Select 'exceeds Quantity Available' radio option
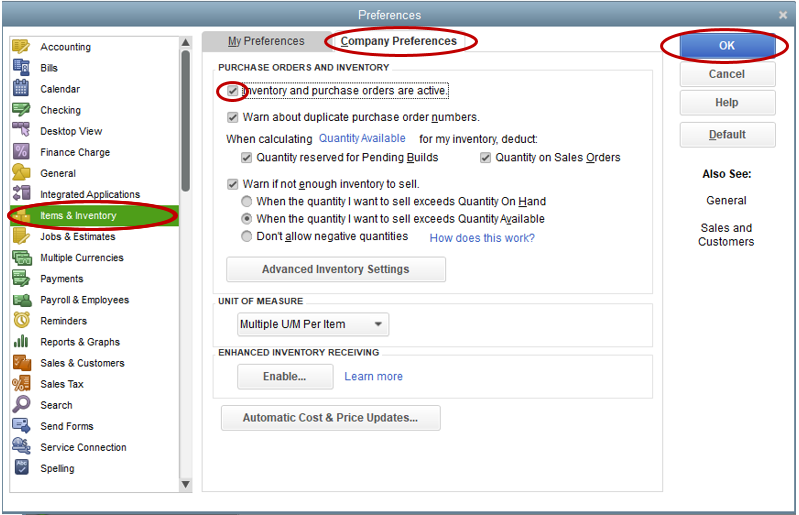799x515 pixels. click(x=246, y=219)
